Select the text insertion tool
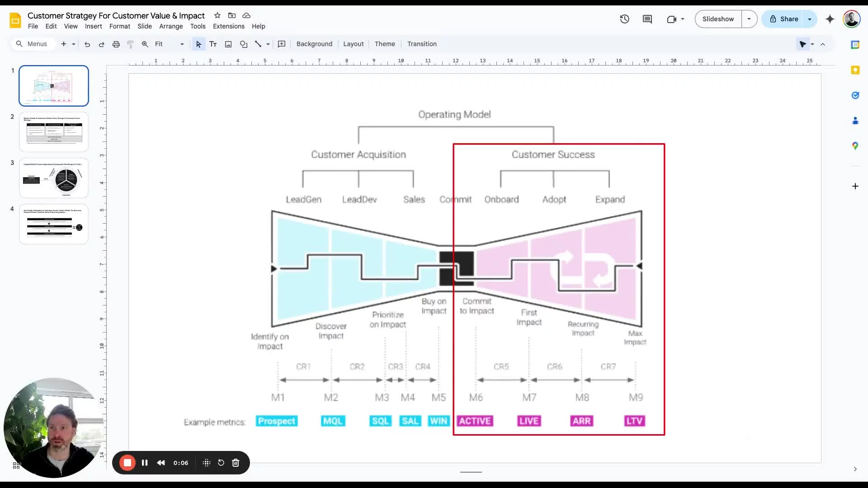The height and width of the screenshot is (488, 868). point(213,43)
